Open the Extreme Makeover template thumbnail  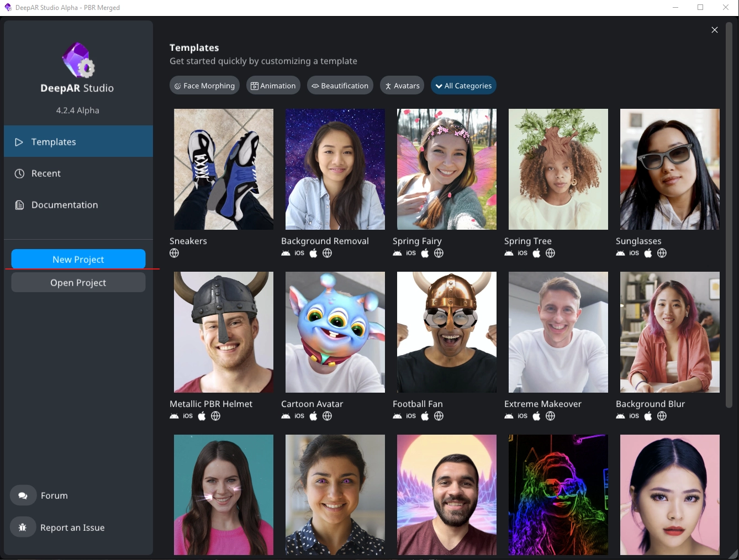point(558,332)
